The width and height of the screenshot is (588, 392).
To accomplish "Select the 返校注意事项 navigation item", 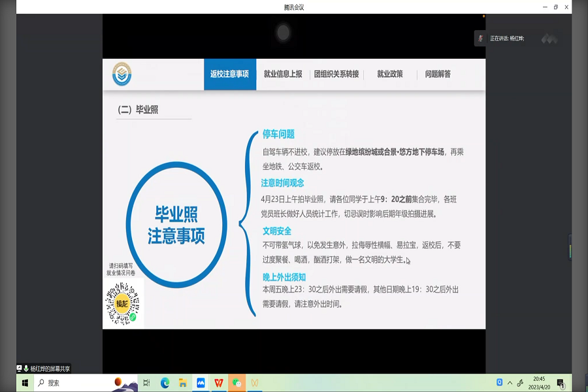I will [x=230, y=74].
